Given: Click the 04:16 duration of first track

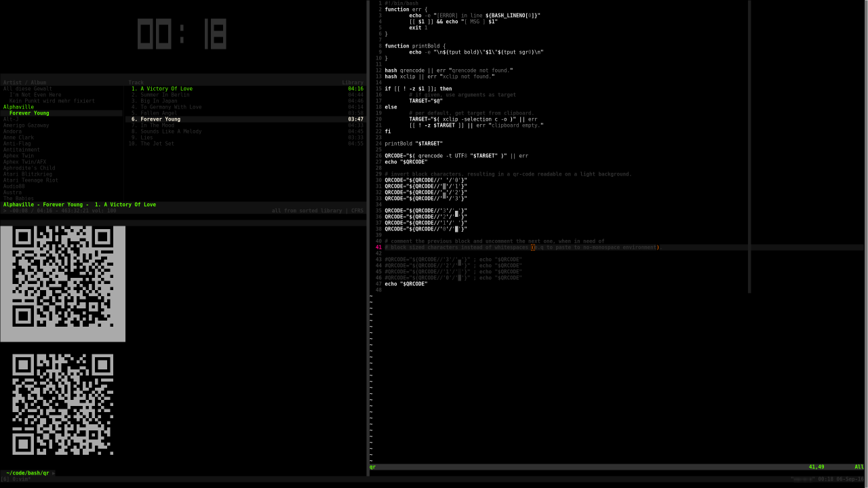Looking at the screenshot, I should pyautogui.click(x=356, y=89).
